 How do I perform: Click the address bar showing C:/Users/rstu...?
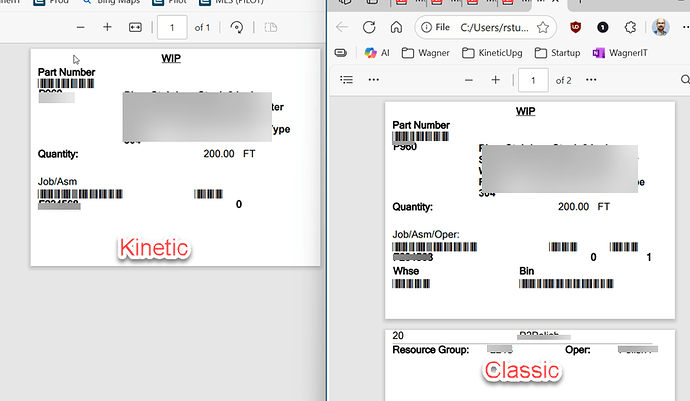tap(494, 27)
